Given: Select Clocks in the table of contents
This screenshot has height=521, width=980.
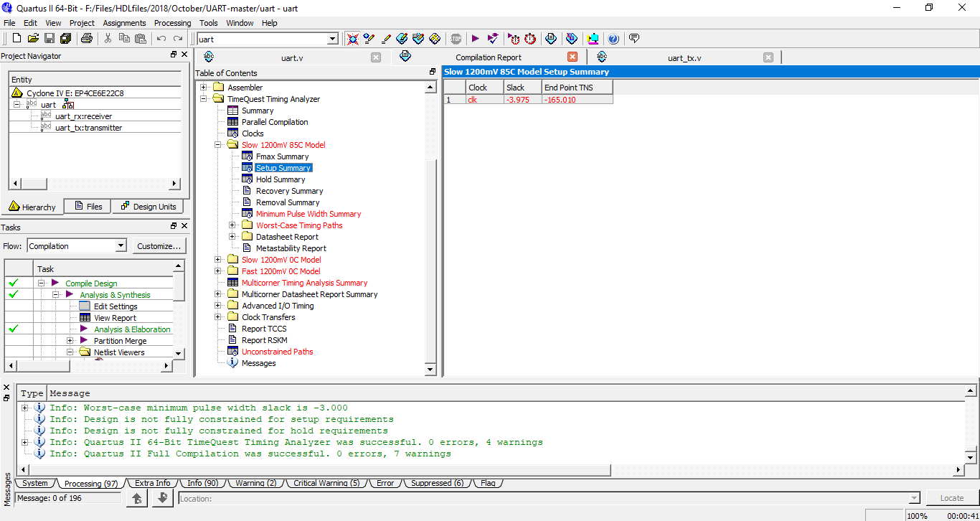Looking at the screenshot, I should (253, 133).
